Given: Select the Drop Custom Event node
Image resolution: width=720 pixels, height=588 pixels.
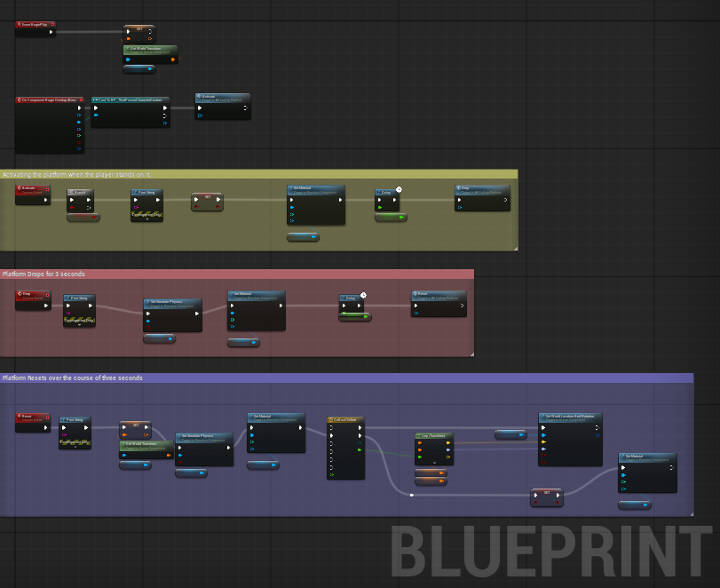Looking at the screenshot, I should 33,300.
